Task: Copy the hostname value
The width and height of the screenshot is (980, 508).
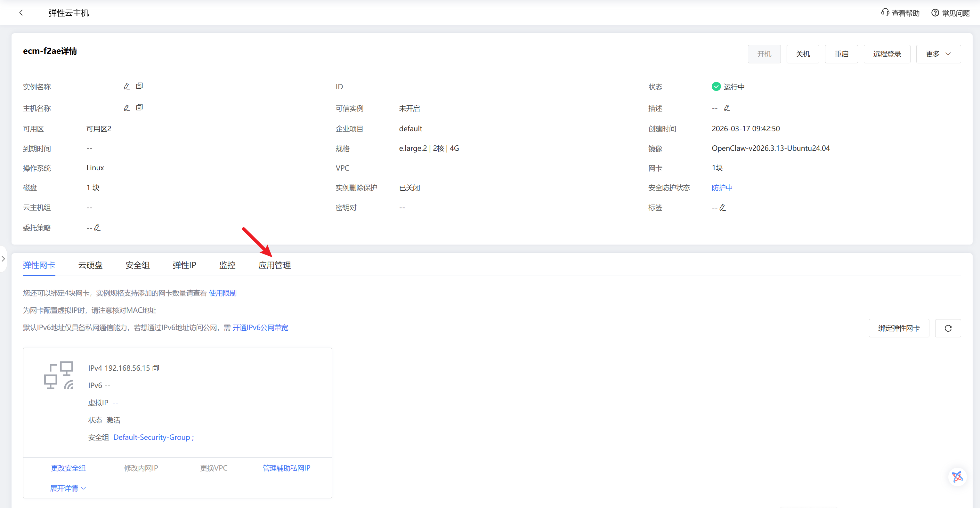Action: 139,108
